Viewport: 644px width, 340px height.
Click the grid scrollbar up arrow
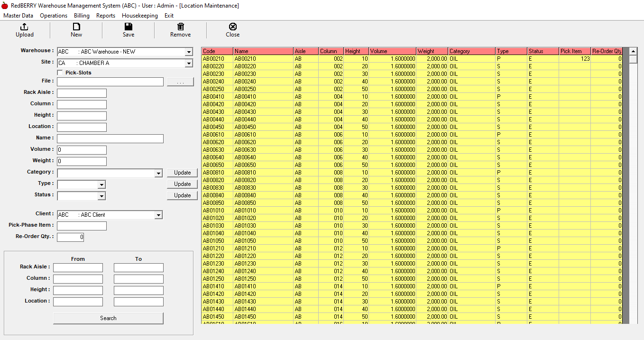pyautogui.click(x=633, y=51)
